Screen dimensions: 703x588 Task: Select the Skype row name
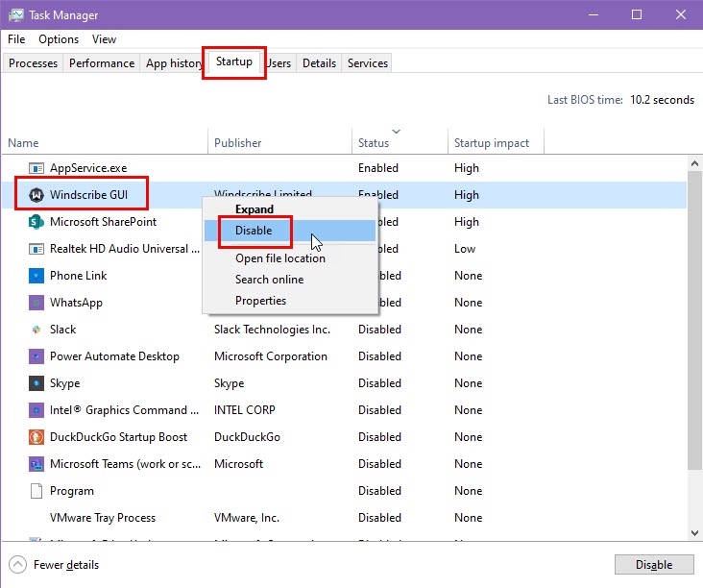pos(65,383)
